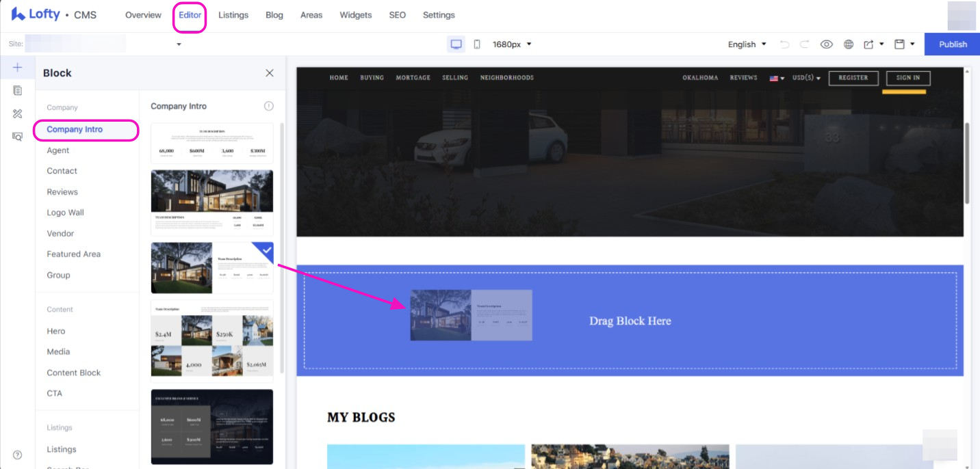Select Reviews in the block category list
Image resolution: width=980 pixels, height=469 pixels.
62,192
